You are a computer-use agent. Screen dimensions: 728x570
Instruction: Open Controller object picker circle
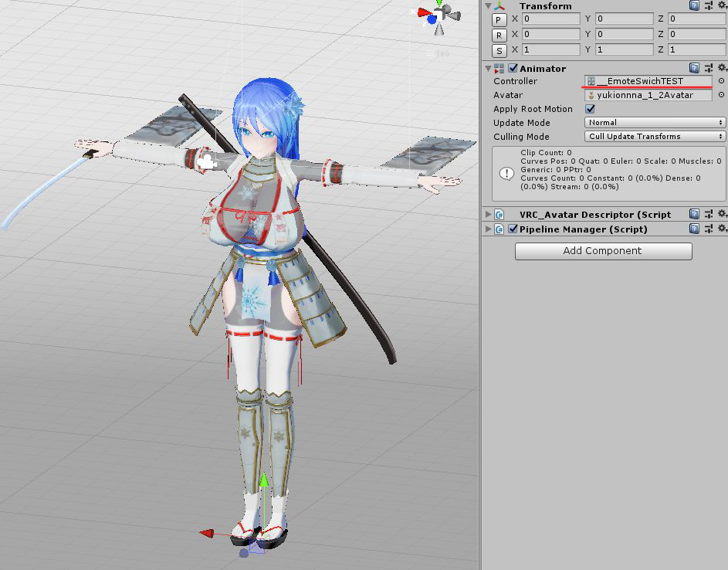tap(722, 81)
